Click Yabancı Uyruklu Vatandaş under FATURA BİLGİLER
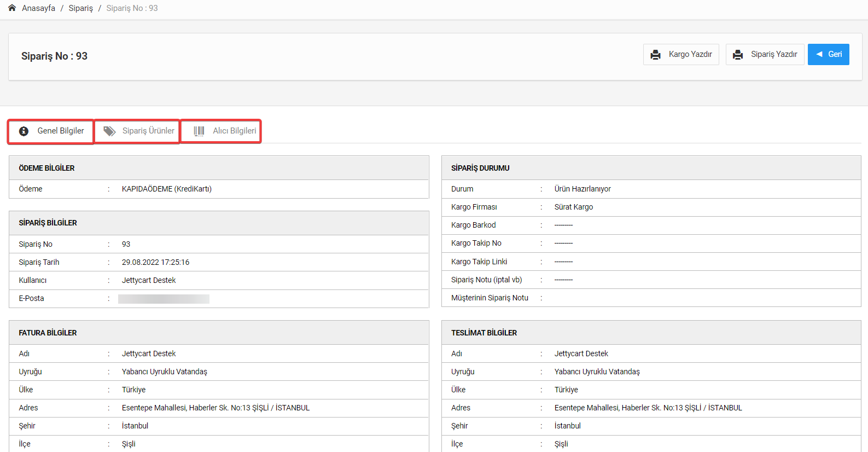The image size is (868, 452). (x=164, y=372)
